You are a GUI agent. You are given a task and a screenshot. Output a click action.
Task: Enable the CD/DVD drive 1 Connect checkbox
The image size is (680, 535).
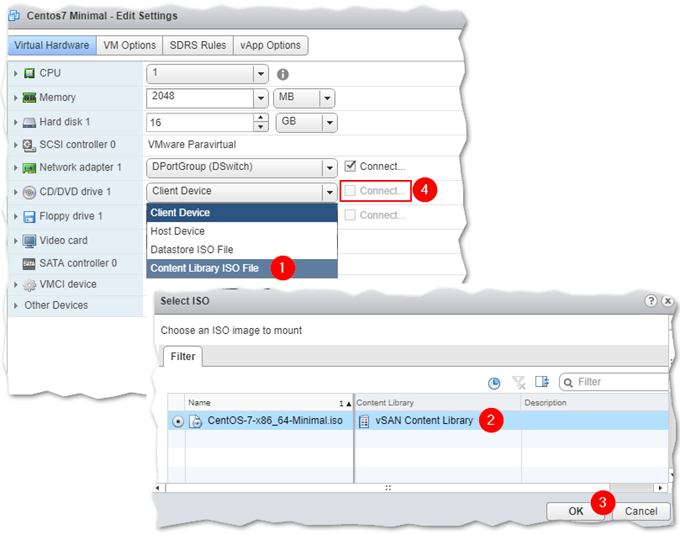350,191
